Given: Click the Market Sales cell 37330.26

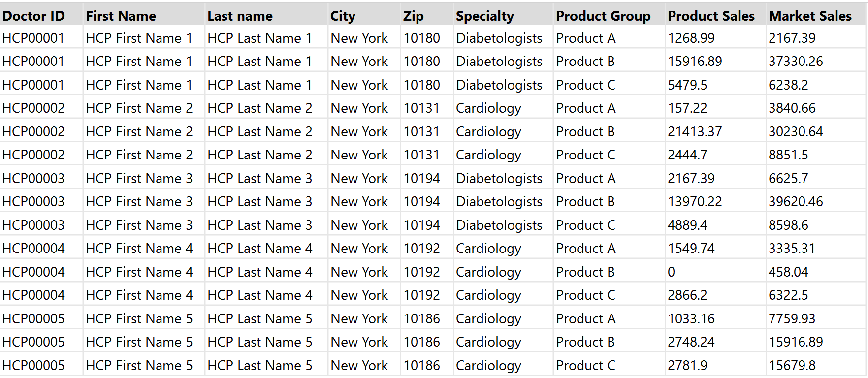Looking at the screenshot, I should point(796,62).
